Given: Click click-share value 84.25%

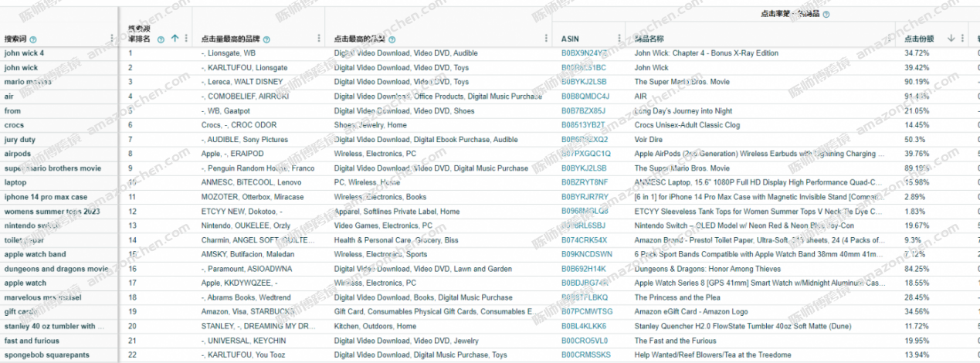Looking at the screenshot, I should point(917,269).
